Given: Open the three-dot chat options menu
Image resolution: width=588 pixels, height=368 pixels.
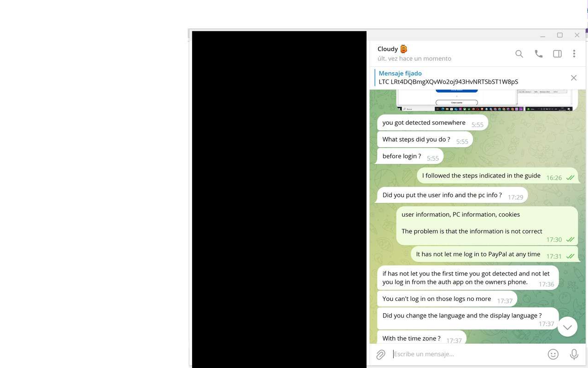Looking at the screenshot, I should [x=574, y=54].
